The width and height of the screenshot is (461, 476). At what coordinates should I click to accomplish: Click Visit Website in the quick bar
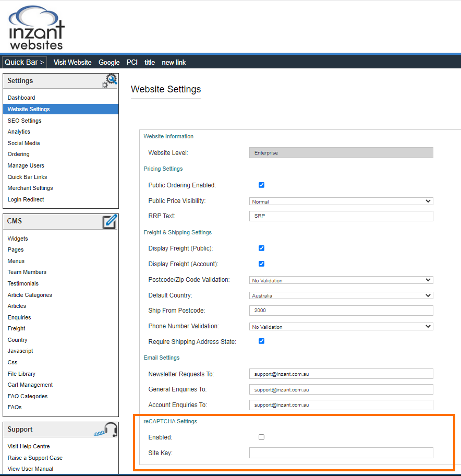pyautogui.click(x=72, y=62)
